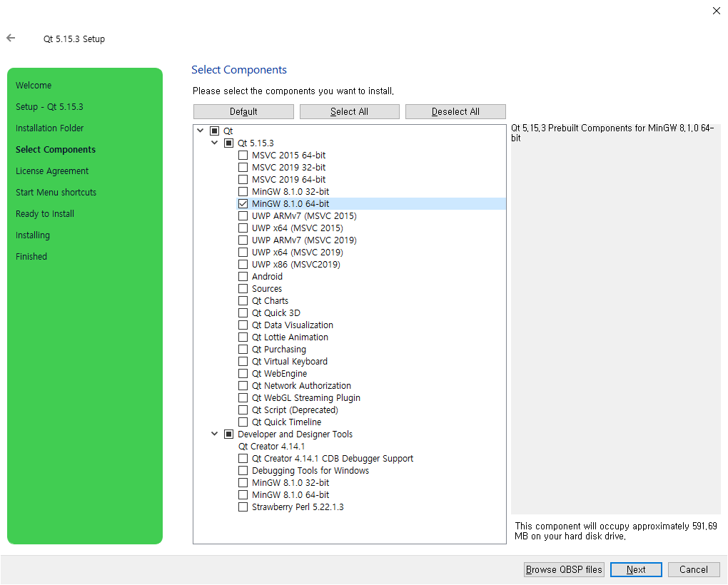Select Finished sidebar step
The width and height of the screenshot is (728, 585).
coord(31,257)
